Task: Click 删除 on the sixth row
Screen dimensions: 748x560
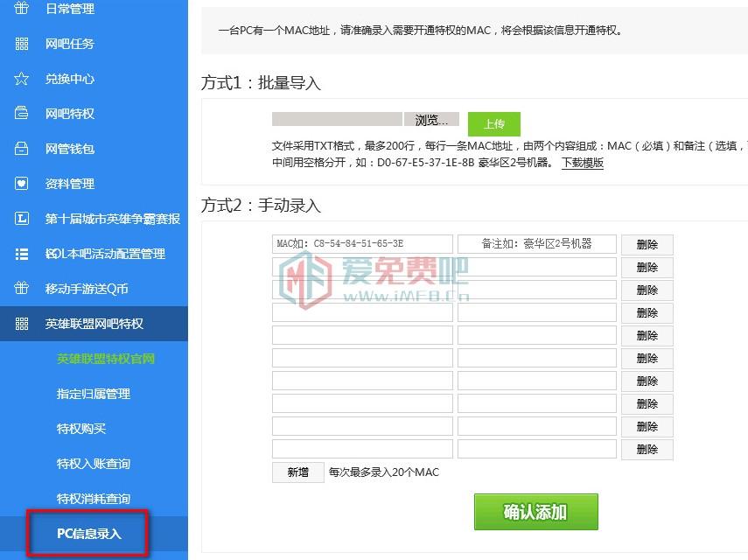Action: [x=647, y=359]
